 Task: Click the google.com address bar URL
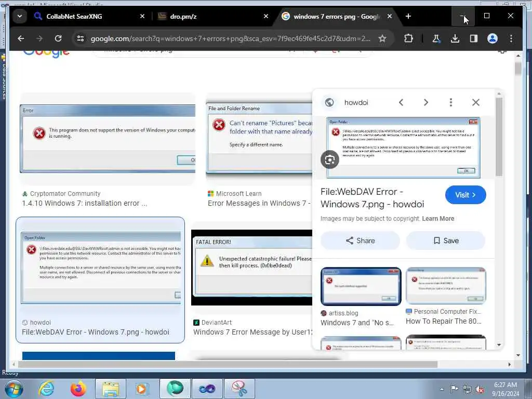(231, 38)
